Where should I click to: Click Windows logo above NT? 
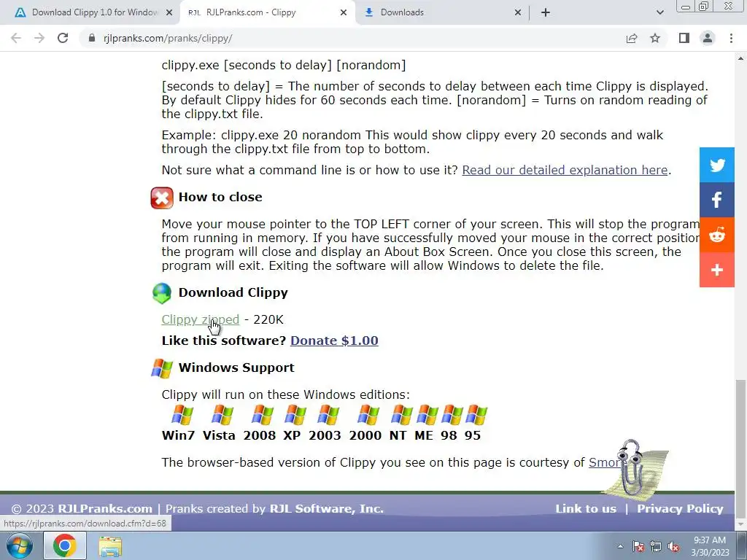click(x=402, y=415)
